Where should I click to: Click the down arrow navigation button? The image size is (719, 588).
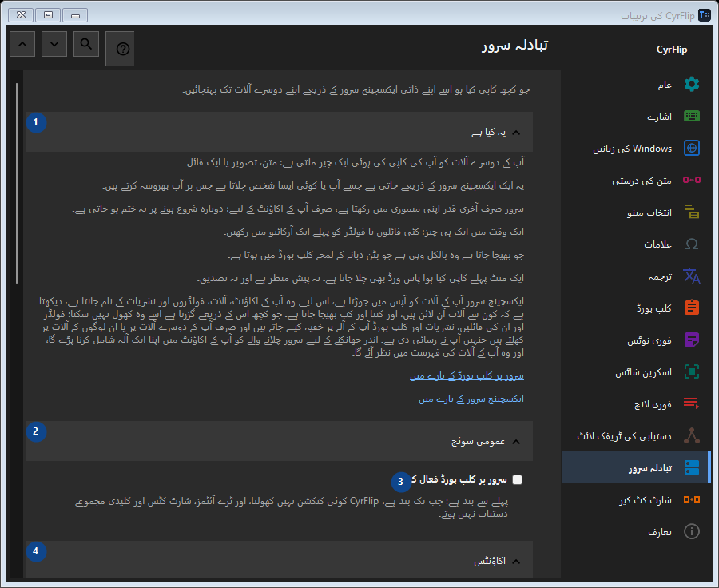coord(54,44)
